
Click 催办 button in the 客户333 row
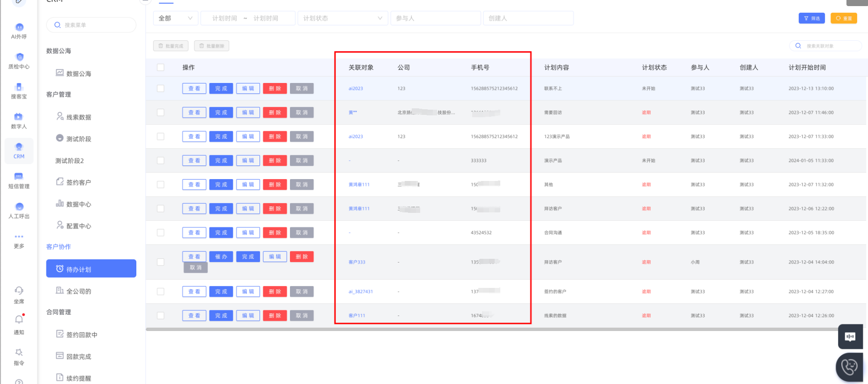click(x=221, y=257)
